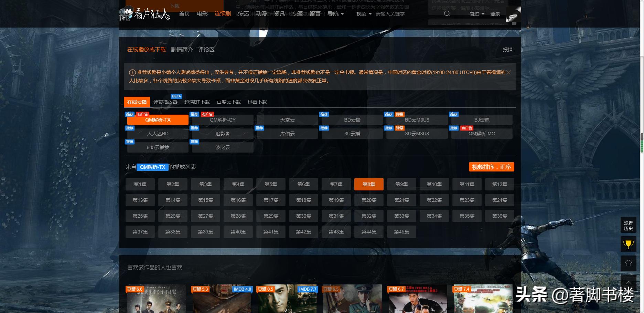Choose the BD云播 playback source
The image size is (644, 313).
352,120
